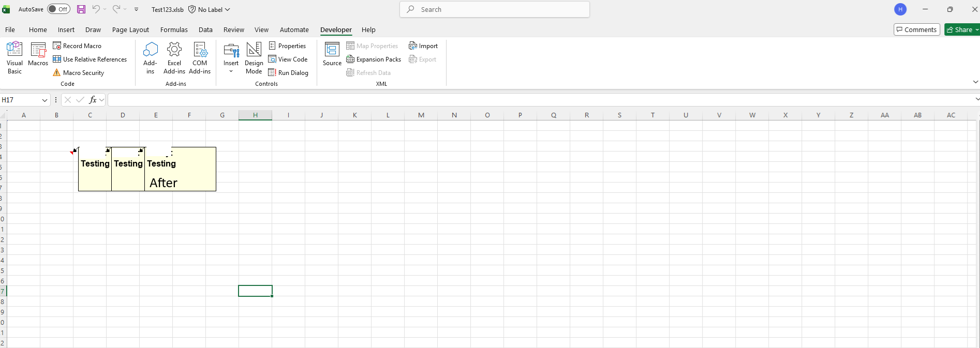The height and width of the screenshot is (348, 980).
Task: Open the Add-ins store button
Action: 150,58
